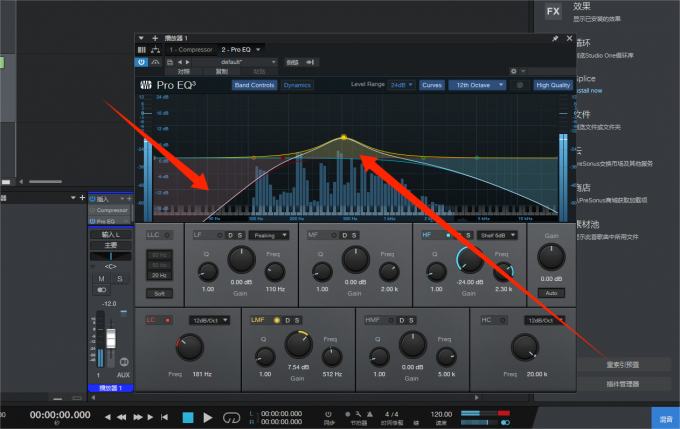Open the HC 12dB/Oct slope dropdown

point(544,321)
